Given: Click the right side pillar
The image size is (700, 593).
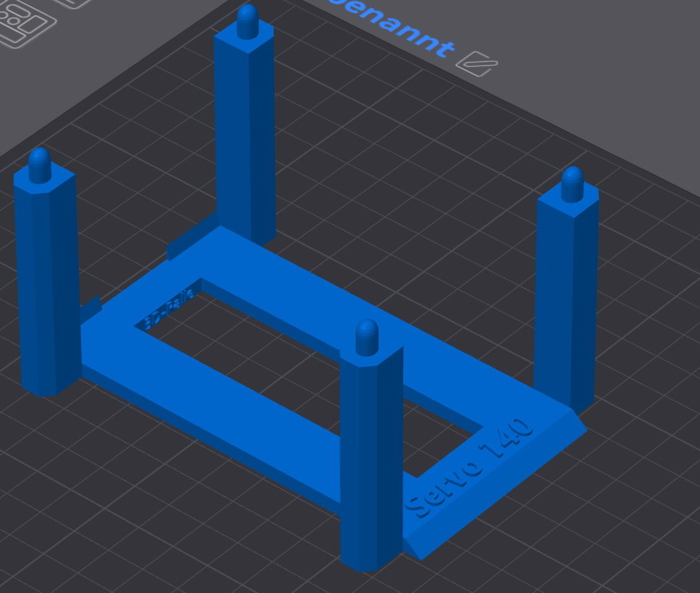Looking at the screenshot, I should point(566,302).
